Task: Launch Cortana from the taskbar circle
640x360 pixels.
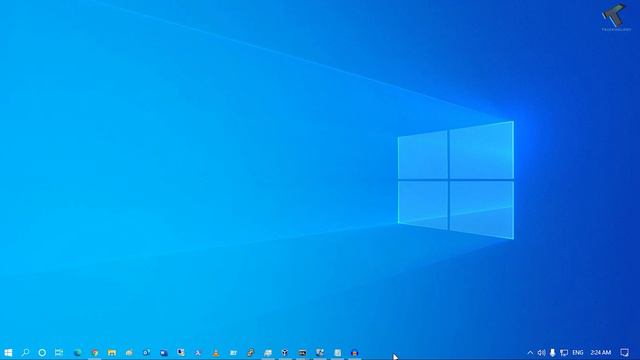Action: point(42,353)
